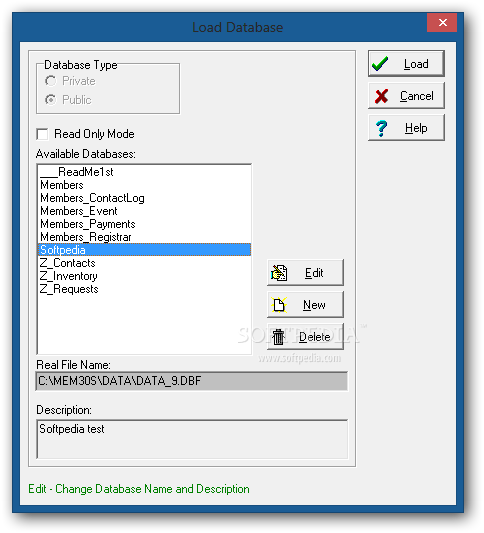484x533 pixels.
Task: Click the trash can Delete icon
Action: click(x=278, y=337)
